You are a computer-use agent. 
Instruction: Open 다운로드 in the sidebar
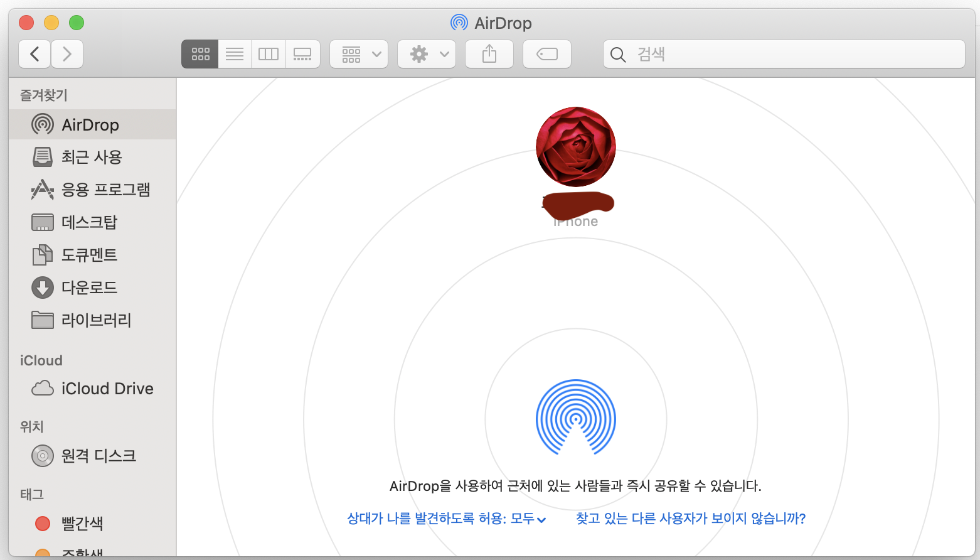click(x=92, y=288)
